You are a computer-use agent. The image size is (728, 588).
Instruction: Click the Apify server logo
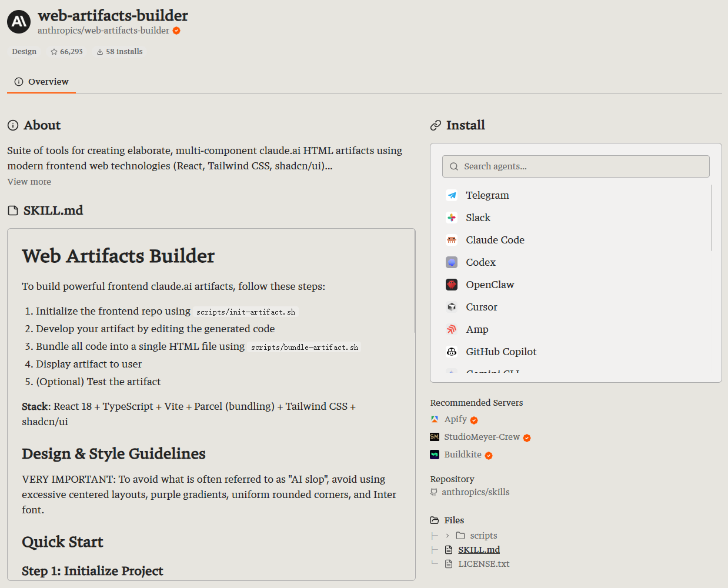point(435,419)
